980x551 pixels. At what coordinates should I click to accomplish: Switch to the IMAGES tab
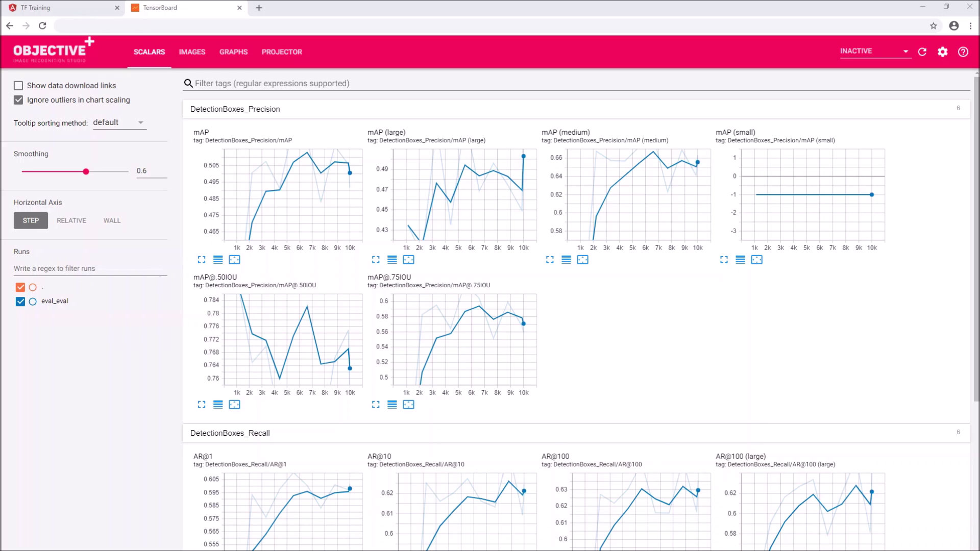[192, 52]
